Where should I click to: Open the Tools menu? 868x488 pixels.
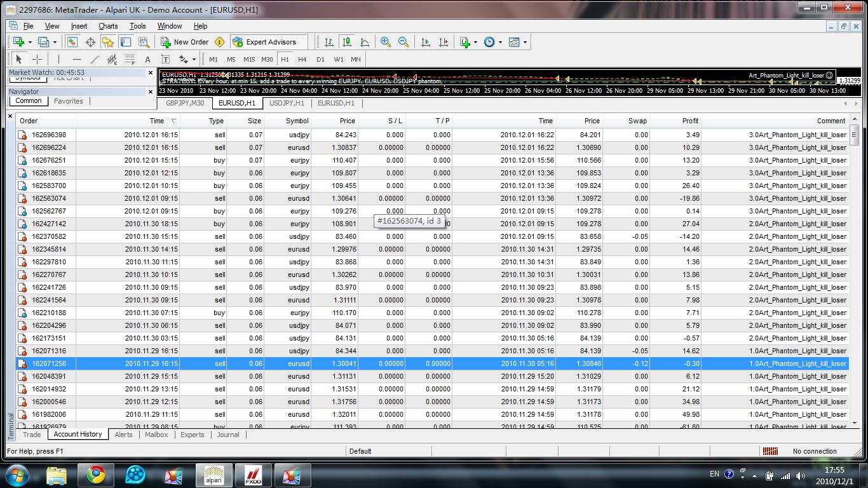click(138, 26)
